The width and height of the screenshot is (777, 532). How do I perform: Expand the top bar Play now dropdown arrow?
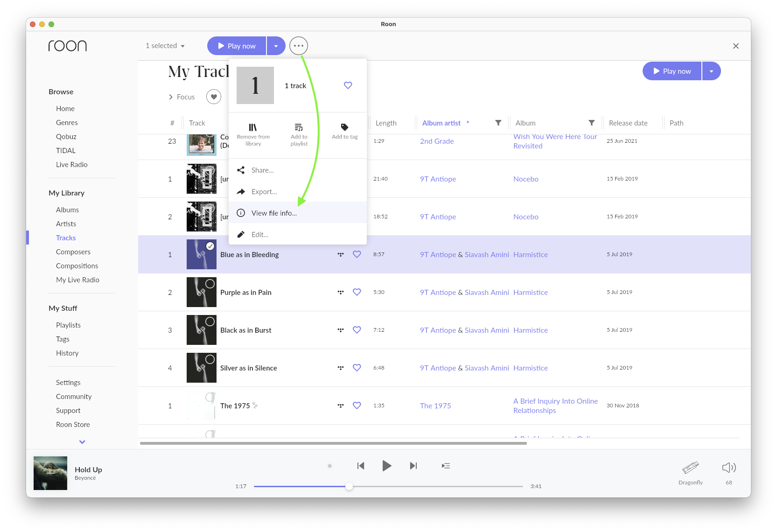[x=276, y=46]
